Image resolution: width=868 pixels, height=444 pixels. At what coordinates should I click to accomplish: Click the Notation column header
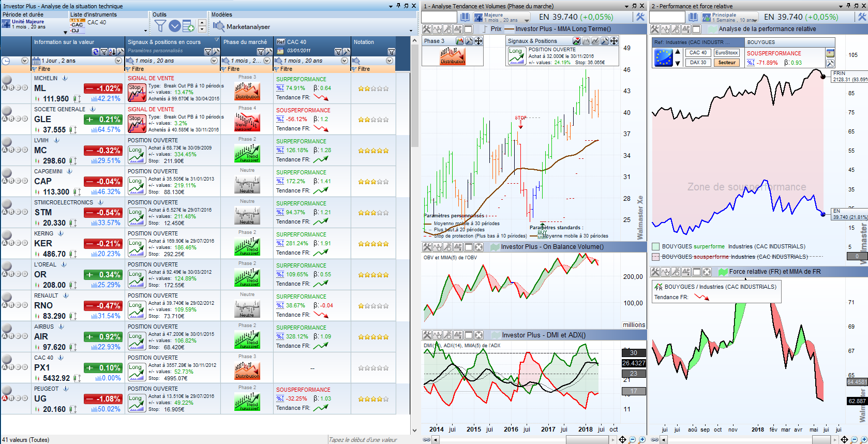(x=364, y=42)
